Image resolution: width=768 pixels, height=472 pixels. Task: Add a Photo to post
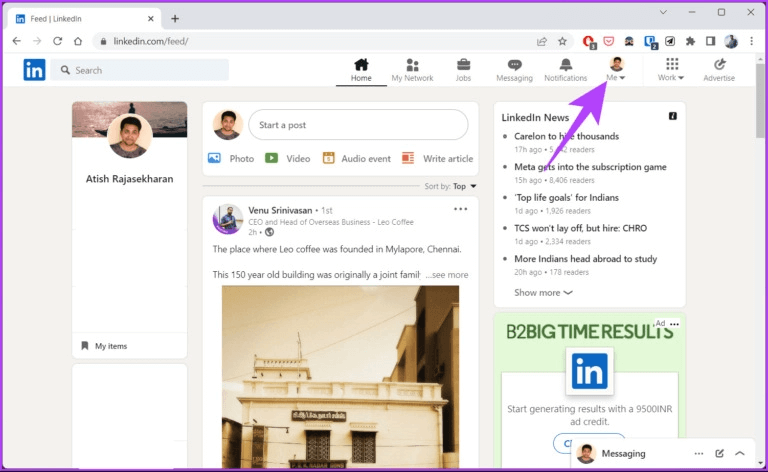click(231, 158)
